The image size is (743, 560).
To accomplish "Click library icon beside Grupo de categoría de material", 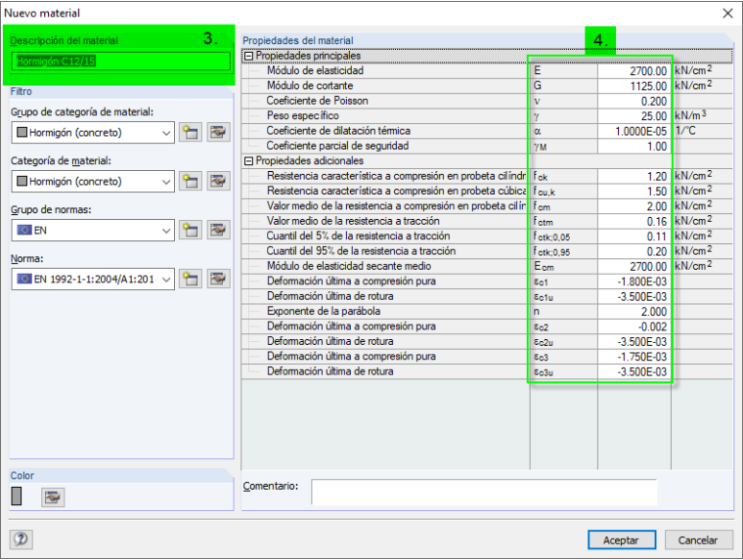I will pyautogui.click(x=218, y=132).
